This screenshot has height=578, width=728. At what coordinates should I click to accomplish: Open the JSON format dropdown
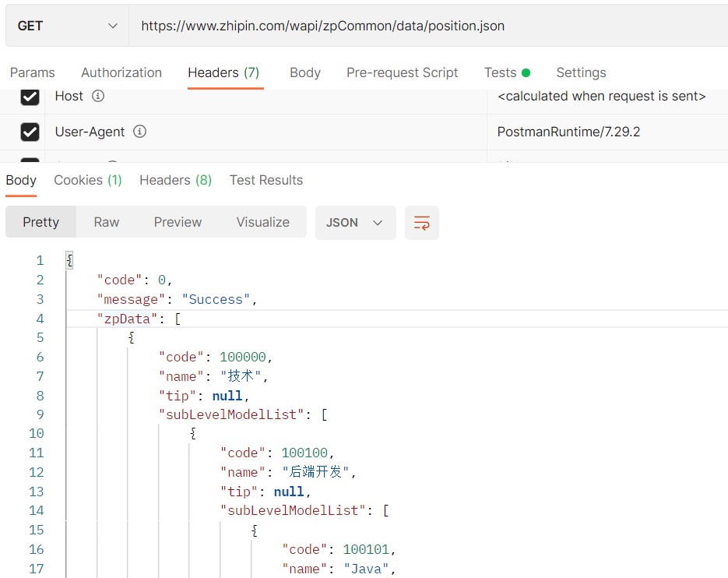355,223
